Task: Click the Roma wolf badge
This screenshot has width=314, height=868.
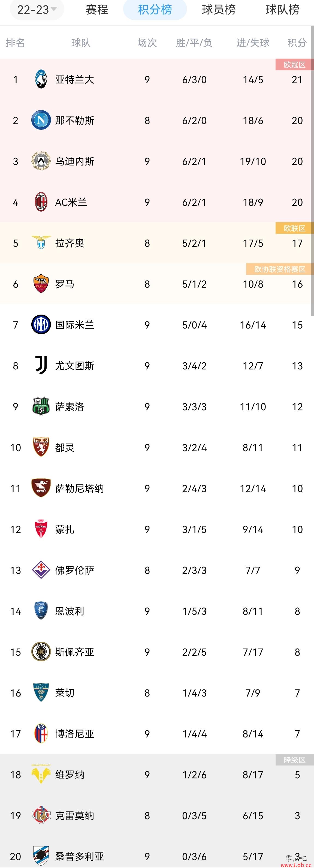Action: 41,284
